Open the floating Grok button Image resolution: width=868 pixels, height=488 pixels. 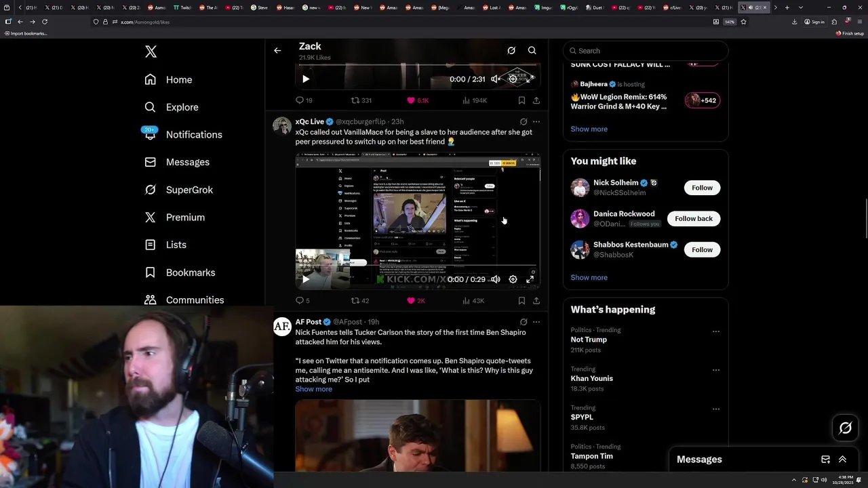(x=845, y=428)
